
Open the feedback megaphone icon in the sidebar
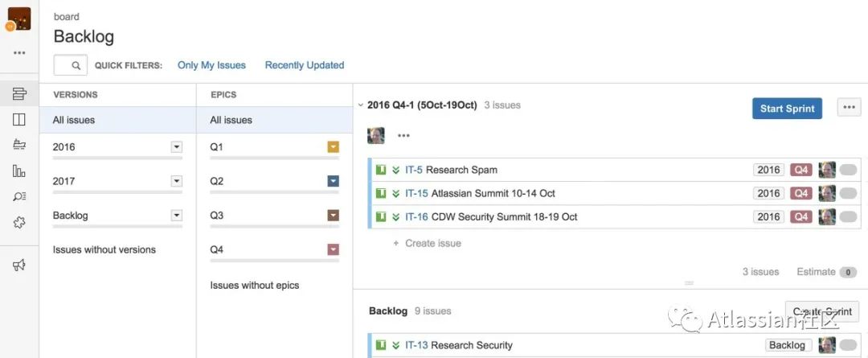19,265
